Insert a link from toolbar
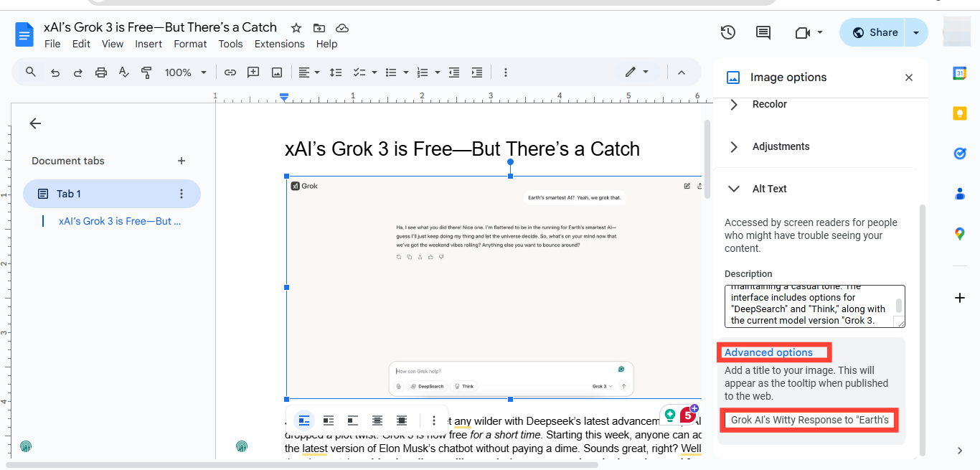Image resolution: width=980 pixels, height=470 pixels. (230, 72)
